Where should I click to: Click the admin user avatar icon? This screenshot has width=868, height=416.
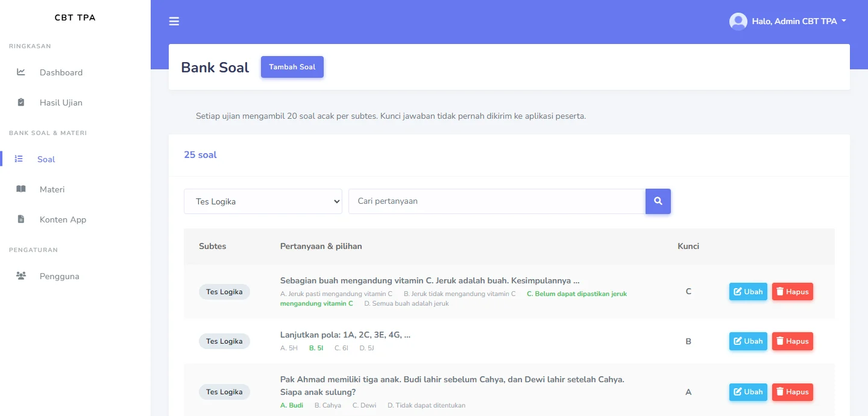738,22
